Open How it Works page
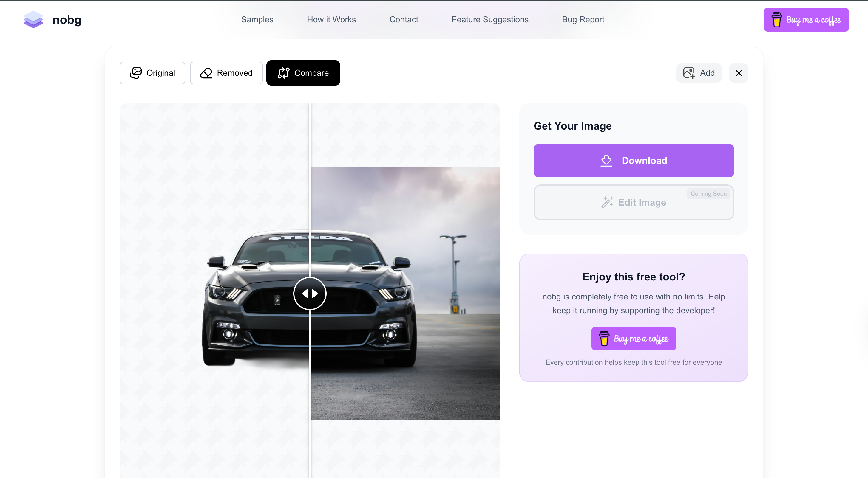 click(x=331, y=20)
